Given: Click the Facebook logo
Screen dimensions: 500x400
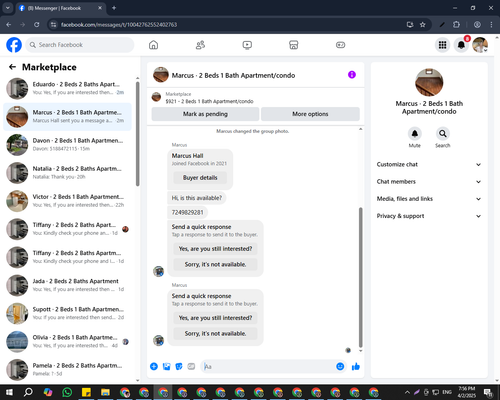Looking at the screenshot, I should (14, 45).
